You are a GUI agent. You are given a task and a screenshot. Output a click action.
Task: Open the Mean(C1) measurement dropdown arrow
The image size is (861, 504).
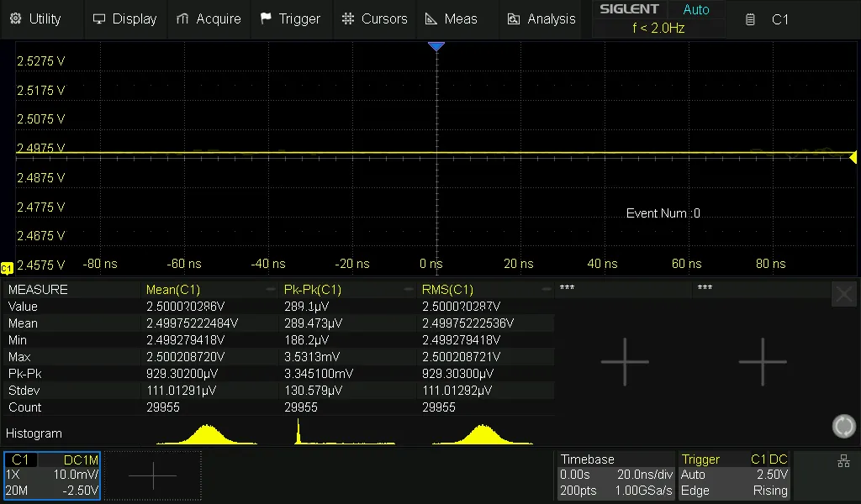[269, 288]
